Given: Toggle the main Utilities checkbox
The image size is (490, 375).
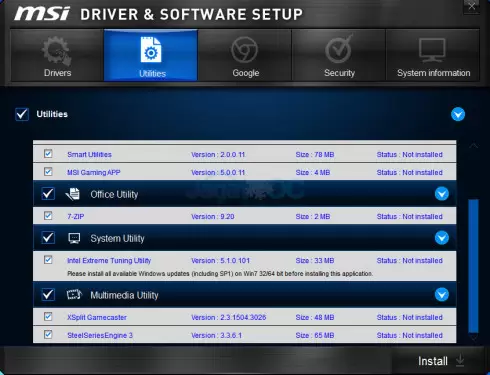Looking at the screenshot, I should point(22,114).
